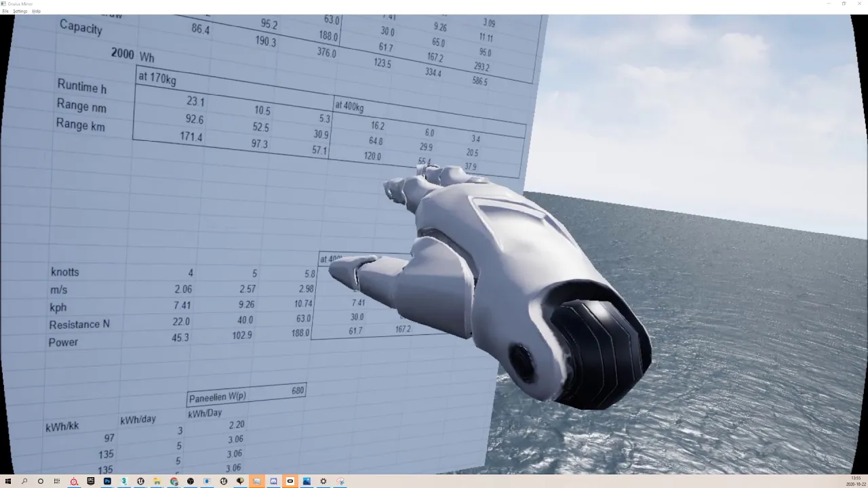Click the '92.6' range cell

point(194,119)
